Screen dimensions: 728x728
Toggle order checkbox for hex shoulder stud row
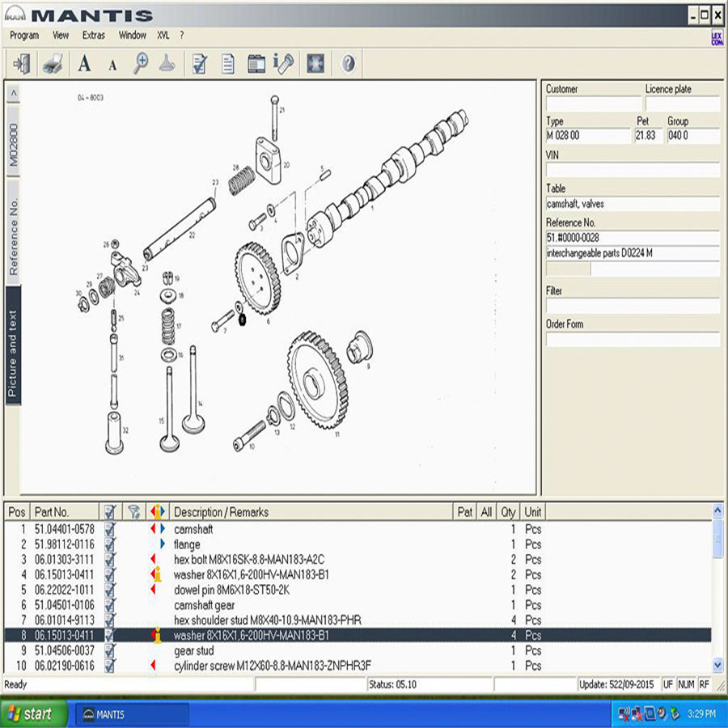click(110, 620)
